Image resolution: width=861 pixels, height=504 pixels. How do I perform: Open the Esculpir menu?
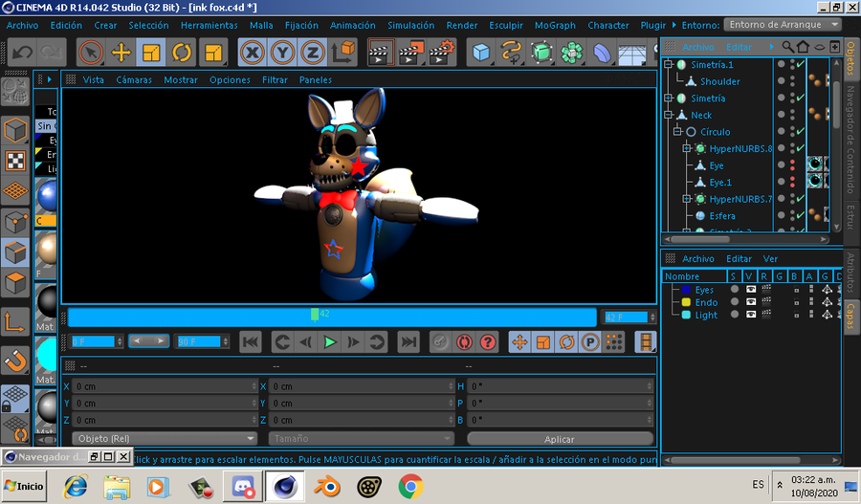(506, 25)
